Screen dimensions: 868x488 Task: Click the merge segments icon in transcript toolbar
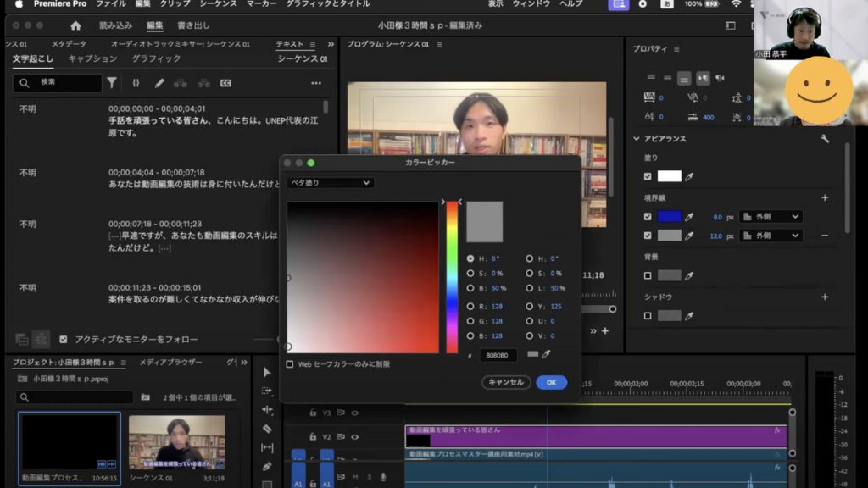click(x=181, y=83)
